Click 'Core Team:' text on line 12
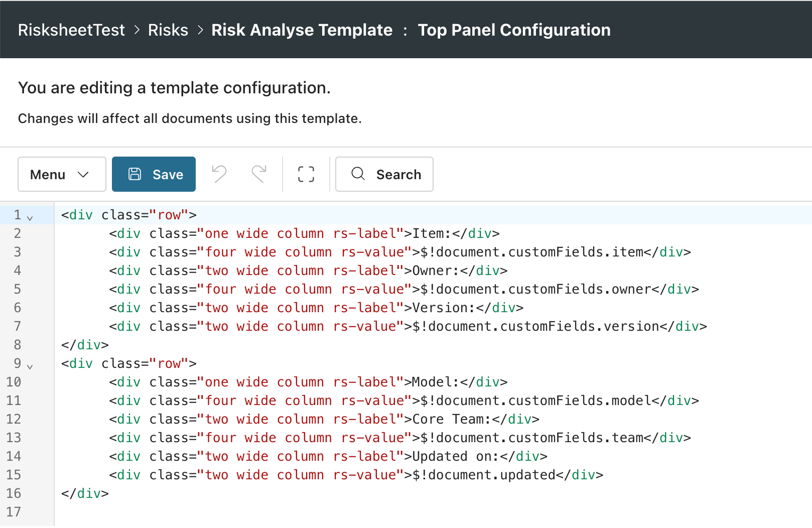The height and width of the screenshot is (528, 812). pos(452,419)
